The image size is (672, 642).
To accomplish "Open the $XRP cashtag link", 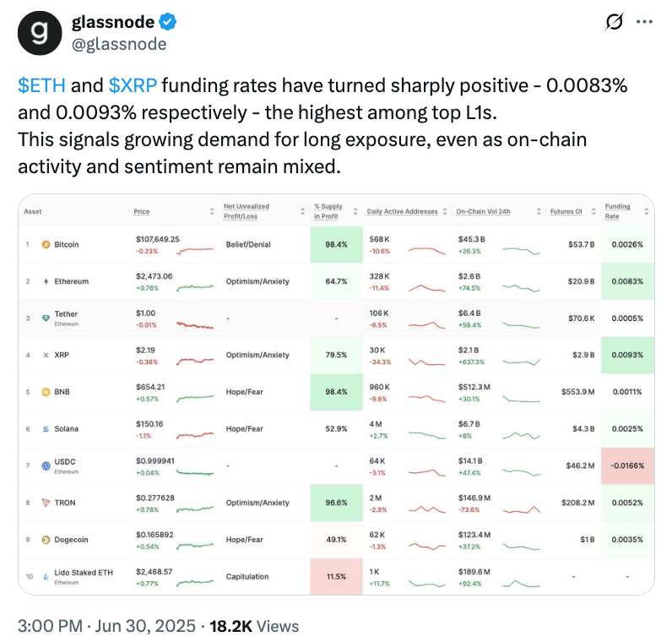I will tap(132, 85).
